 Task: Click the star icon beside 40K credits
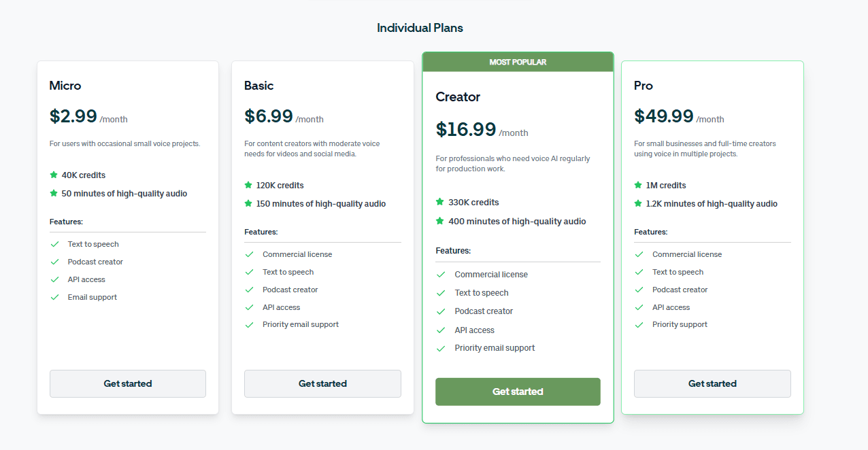point(54,175)
